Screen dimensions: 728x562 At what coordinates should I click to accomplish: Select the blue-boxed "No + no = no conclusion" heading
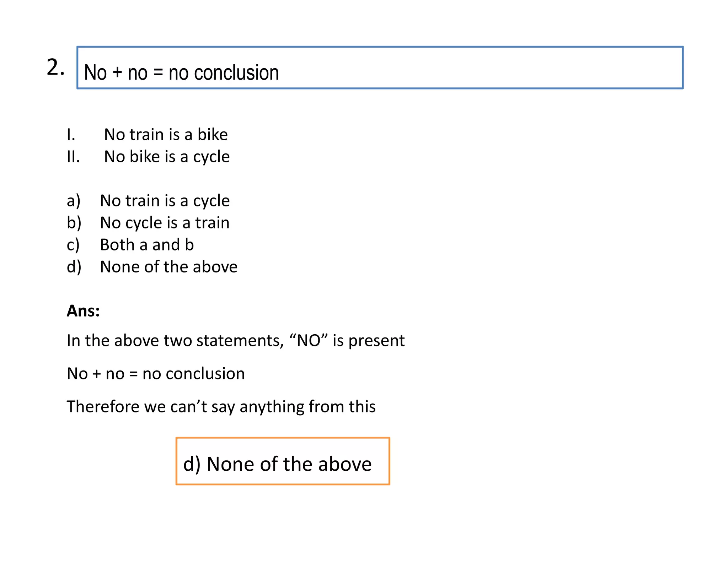click(x=181, y=72)
